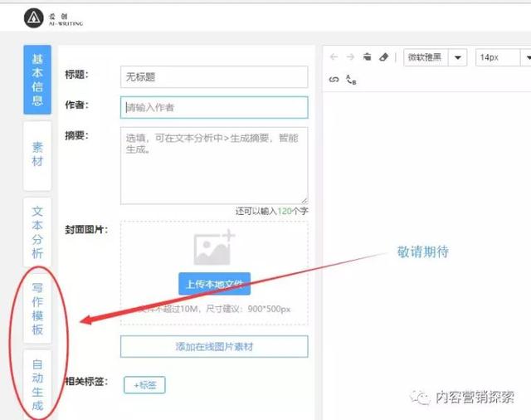The height and width of the screenshot is (420, 531).
Task: Open the 文本分析 tab
Action: coord(37,232)
